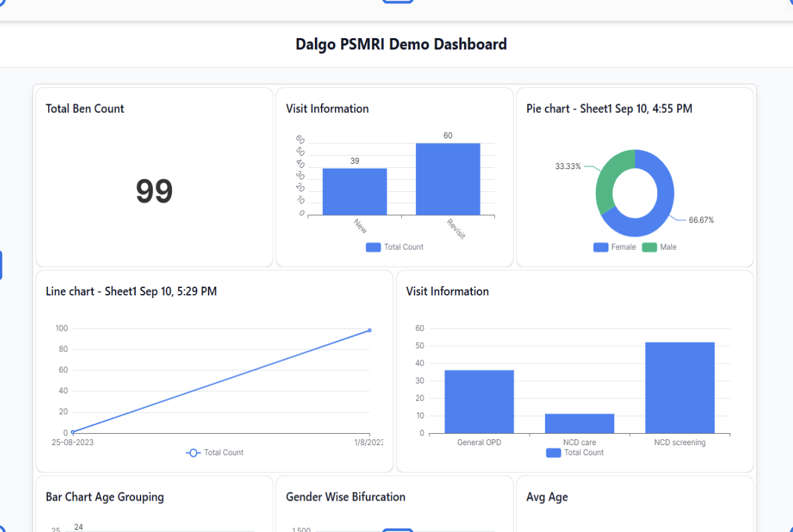Click the General OPD bar
793x532 pixels.
(479, 402)
